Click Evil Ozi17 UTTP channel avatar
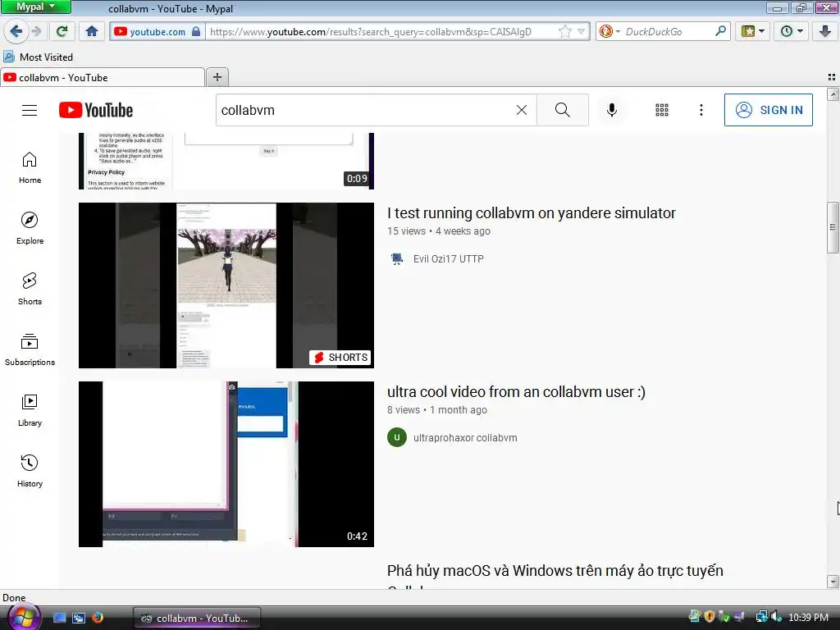Screen dimensions: 840x630 396,258
